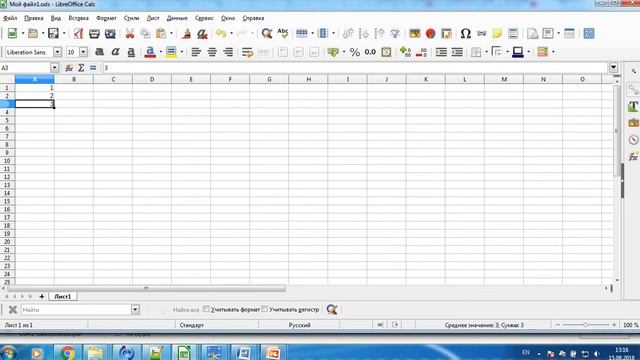Select column C header

[113, 79]
